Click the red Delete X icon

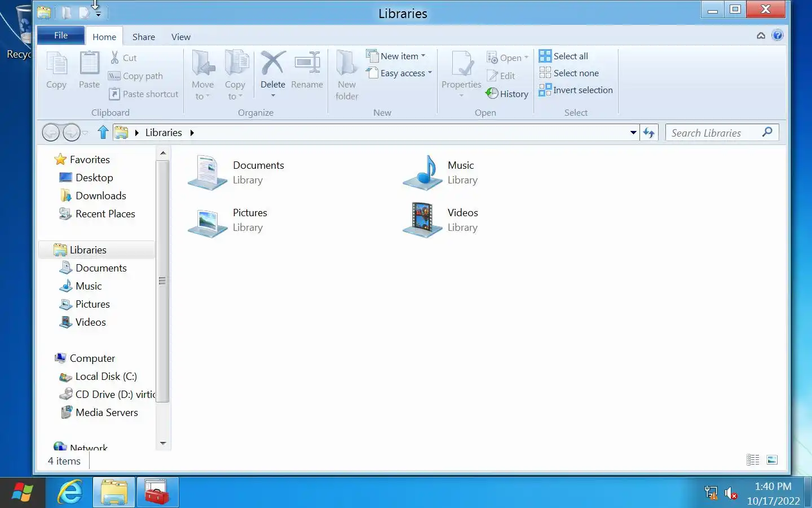pos(273,63)
